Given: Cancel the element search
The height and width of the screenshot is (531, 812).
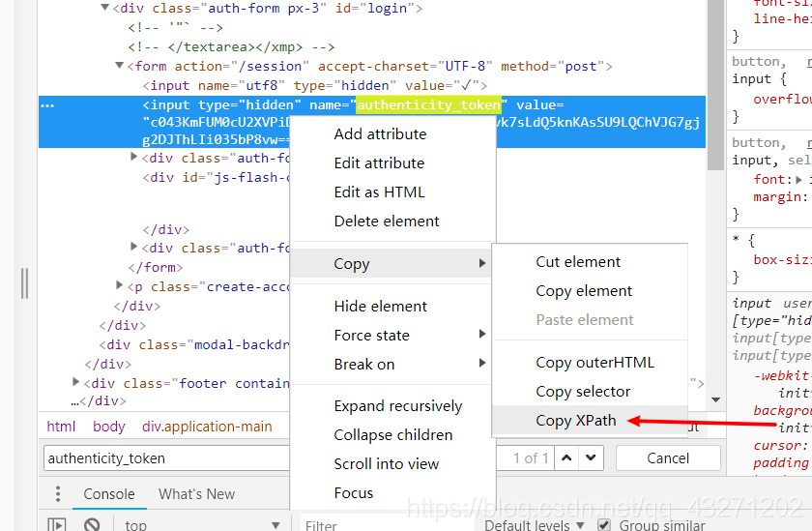Looking at the screenshot, I should click(x=668, y=458).
